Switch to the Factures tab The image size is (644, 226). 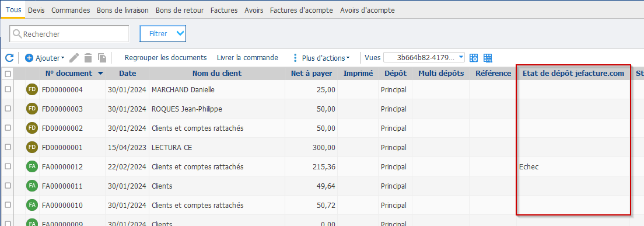click(x=224, y=11)
